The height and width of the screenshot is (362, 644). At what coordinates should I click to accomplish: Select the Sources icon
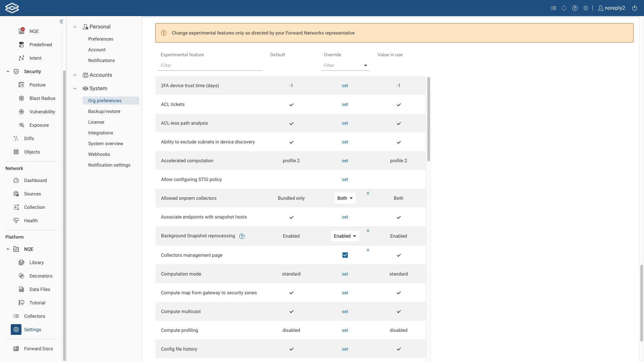click(x=16, y=194)
